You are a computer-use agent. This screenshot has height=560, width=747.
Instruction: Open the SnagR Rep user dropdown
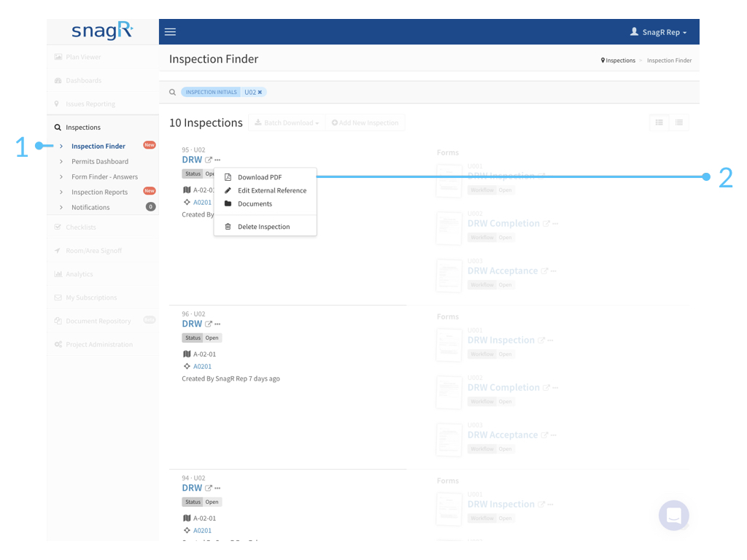[x=659, y=32]
